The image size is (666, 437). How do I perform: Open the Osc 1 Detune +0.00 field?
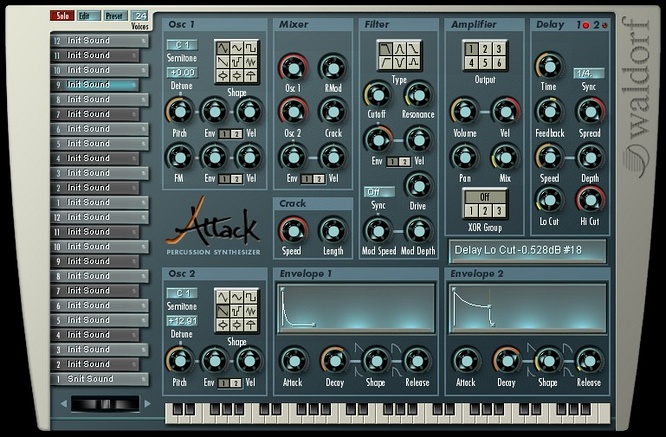pyautogui.click(x=182, y=73)
